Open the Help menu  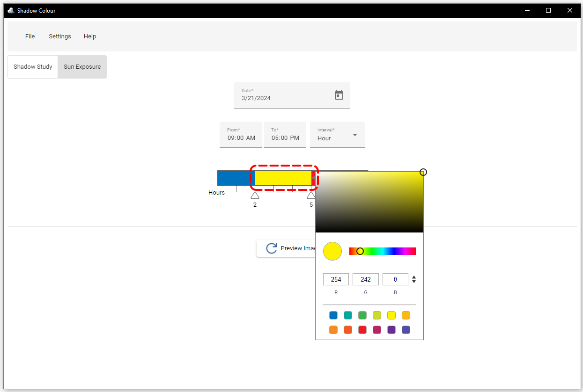coord(89,36)
